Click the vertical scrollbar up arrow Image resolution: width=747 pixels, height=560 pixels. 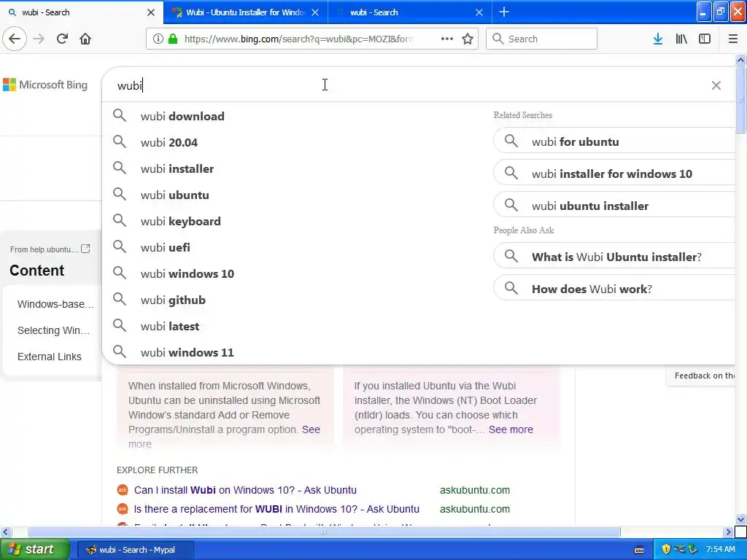click(x=740, y=60)
